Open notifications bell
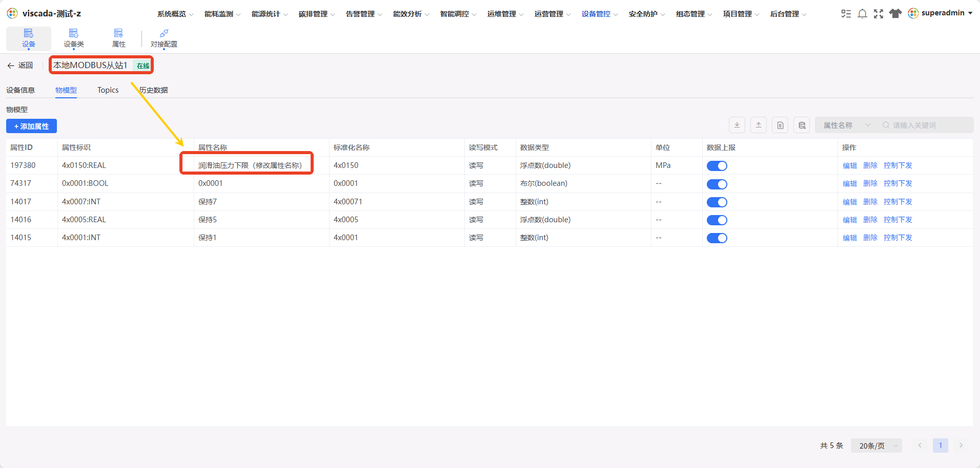This screenshot has width=980, height=468. pos(862,14)
